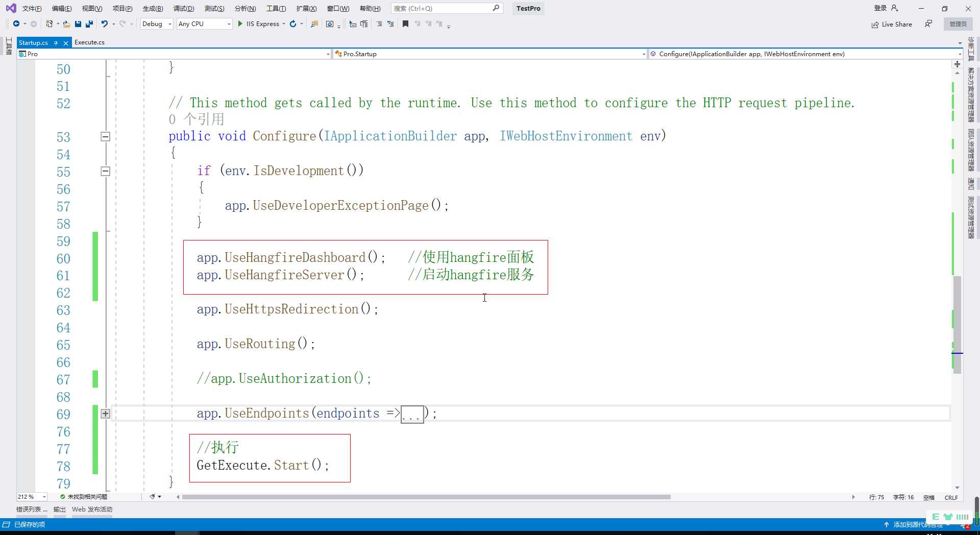Image resolution: width=980 pixels, height=535 pixels.
Task: Open the Any CPU platform dropdown
Action: click(x=205, y=24)
